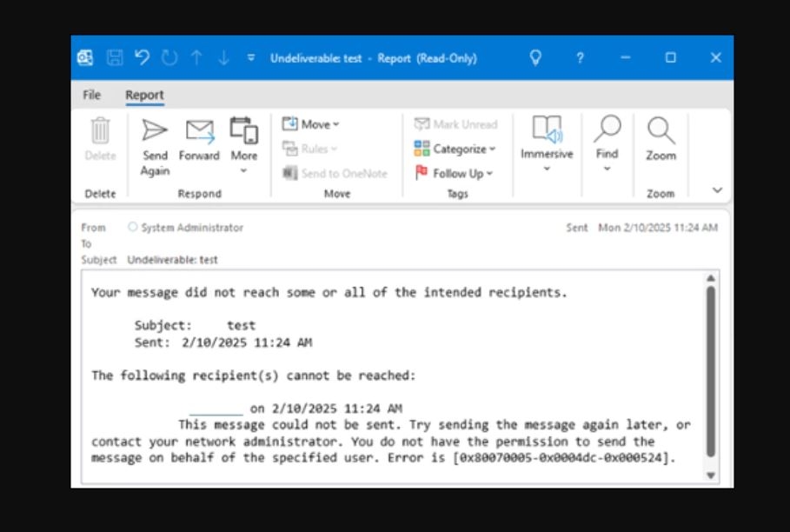Click the scroll-down arrow of the message body

[712, 474]
